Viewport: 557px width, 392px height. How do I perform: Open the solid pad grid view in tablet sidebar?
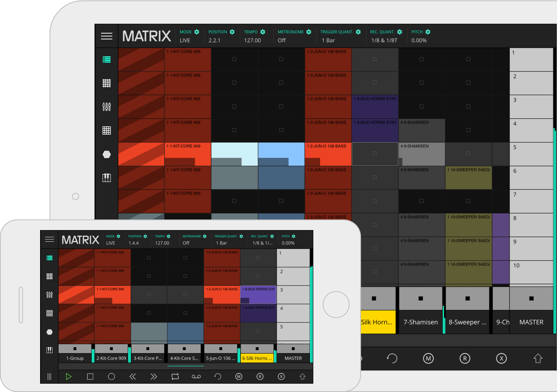coord(107,83)
